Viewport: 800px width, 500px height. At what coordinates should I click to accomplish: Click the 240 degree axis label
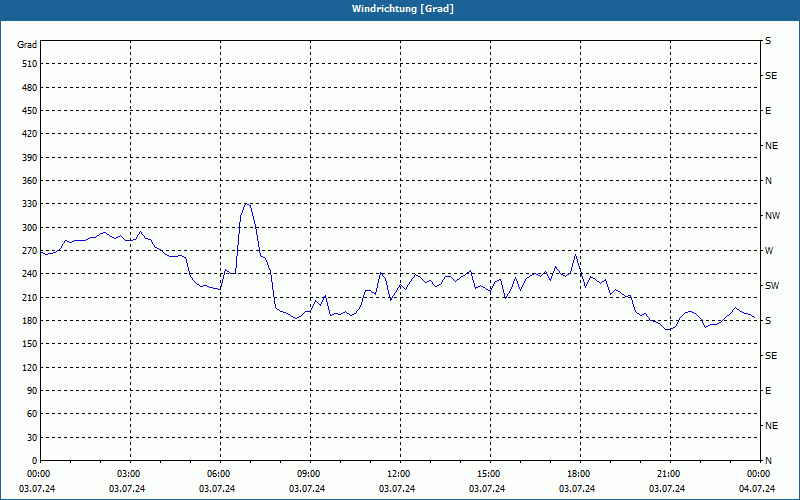click(30, 274)
